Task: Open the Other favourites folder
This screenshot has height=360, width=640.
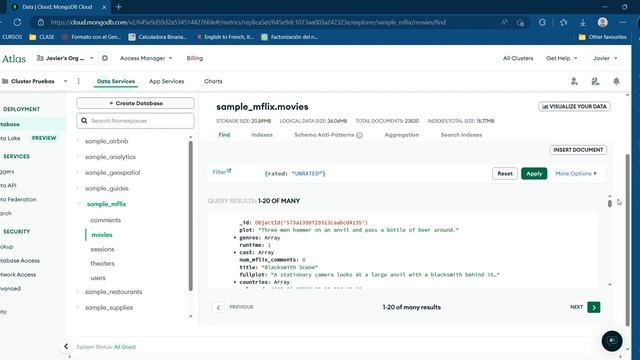Action: point(602,37)
